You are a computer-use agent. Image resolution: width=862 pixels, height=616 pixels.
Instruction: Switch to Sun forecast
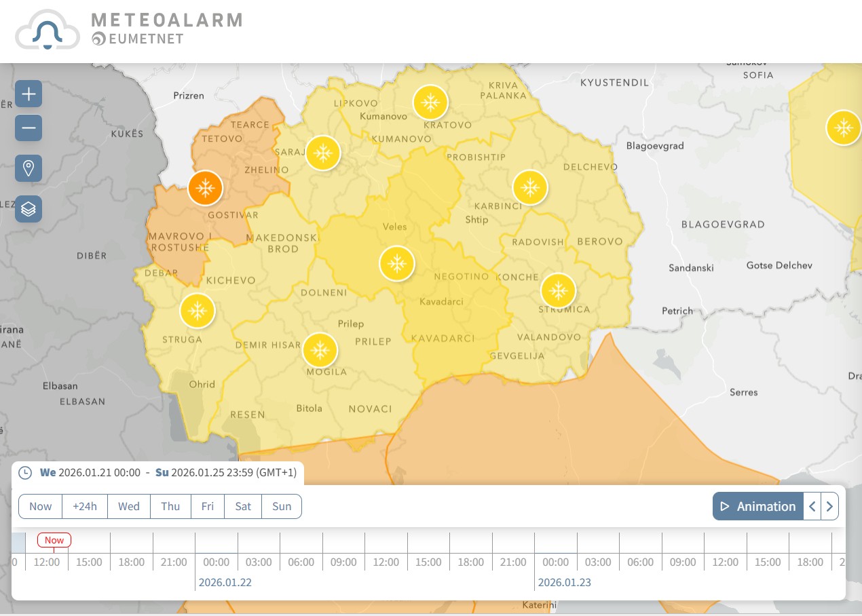tap(282, 506)
